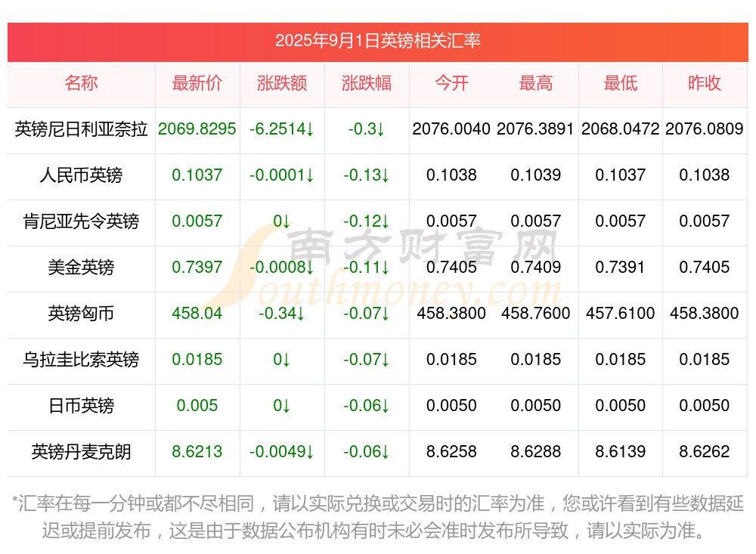Click low value 457.6100
The image size is (756, 554).
click(621, 314)
